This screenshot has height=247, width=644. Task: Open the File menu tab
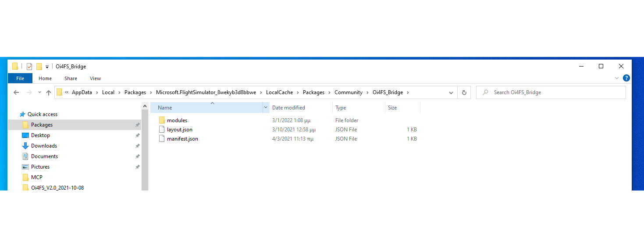point(20,78)
